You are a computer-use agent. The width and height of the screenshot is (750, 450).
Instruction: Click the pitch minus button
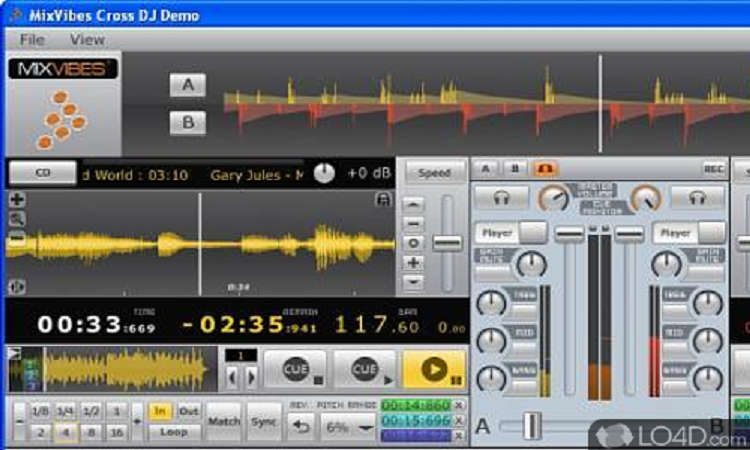coord(413,224)
